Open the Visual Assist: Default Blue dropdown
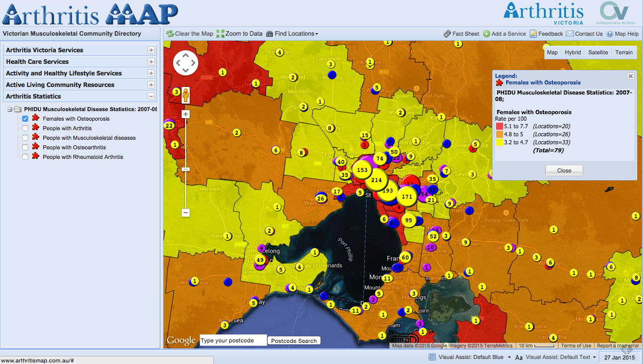Screen dimensions: 643x364 point(470,357)
